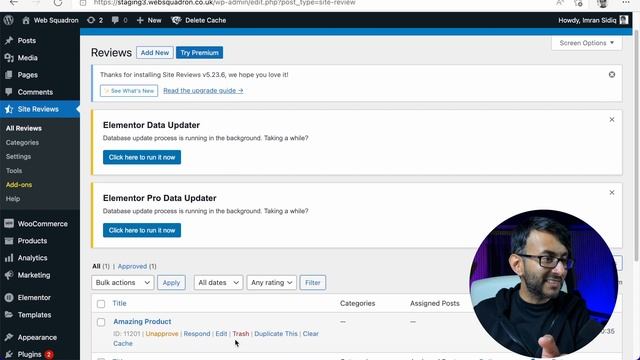Open Media in sidebar
Image resolution: width=640 pixels, height=360 pixels.
28,58
